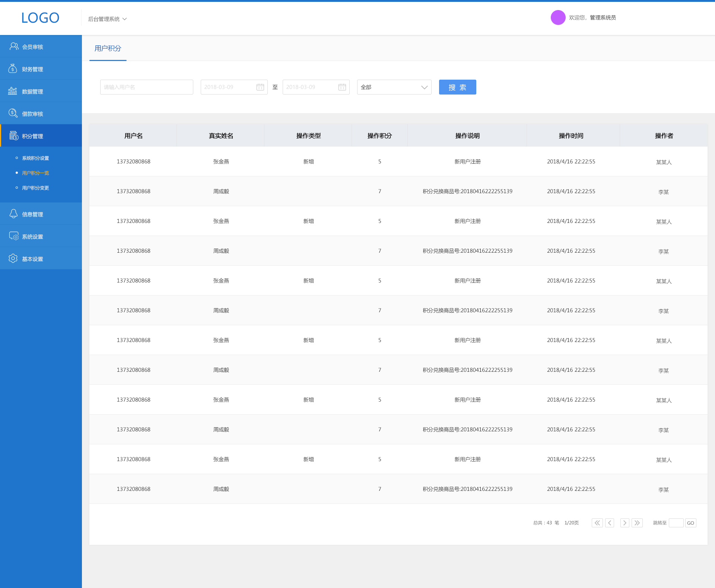This screenshot has width=715, height=588.
Task: Click the 总共：43 笔 total text
Action: [x=546, y=523]
